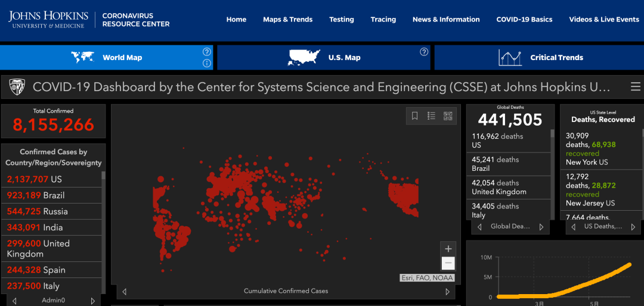Click New York US deaths recovered entry
Viewport: 644px width, 306px height.
pos(602,148)
